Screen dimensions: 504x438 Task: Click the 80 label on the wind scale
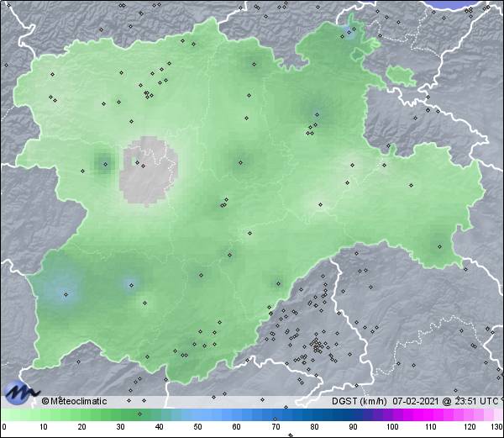point(314,427)
